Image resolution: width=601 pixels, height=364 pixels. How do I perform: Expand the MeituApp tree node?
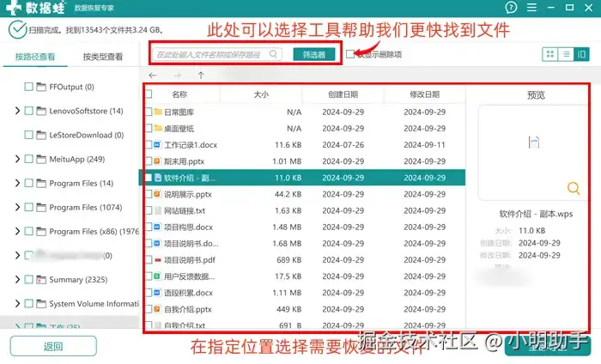pyautogui.click(x=17, y=159)
